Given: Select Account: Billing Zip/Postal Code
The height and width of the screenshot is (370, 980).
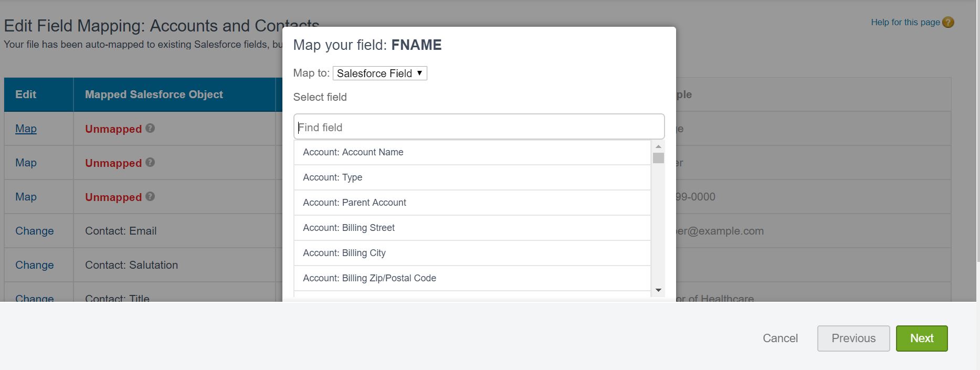Looking at the screenshot, I should click(370, 278).
